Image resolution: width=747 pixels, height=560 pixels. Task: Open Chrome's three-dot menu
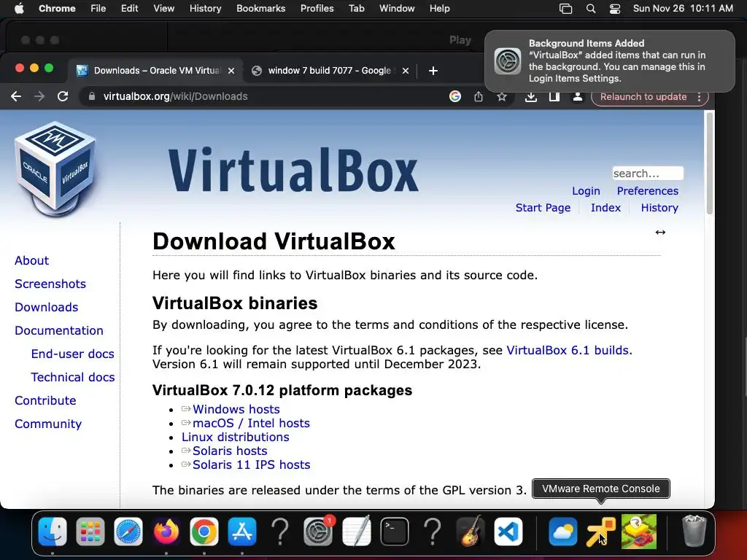click(699, 97)
